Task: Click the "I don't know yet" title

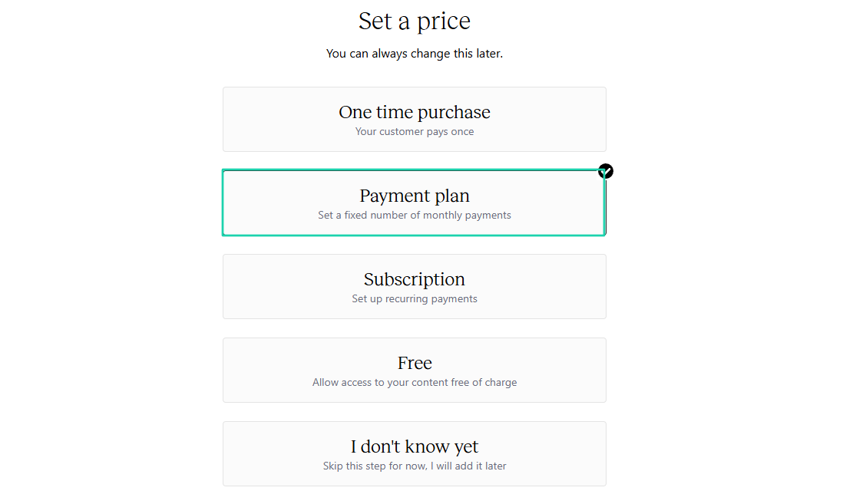Action: pos(415,446)
